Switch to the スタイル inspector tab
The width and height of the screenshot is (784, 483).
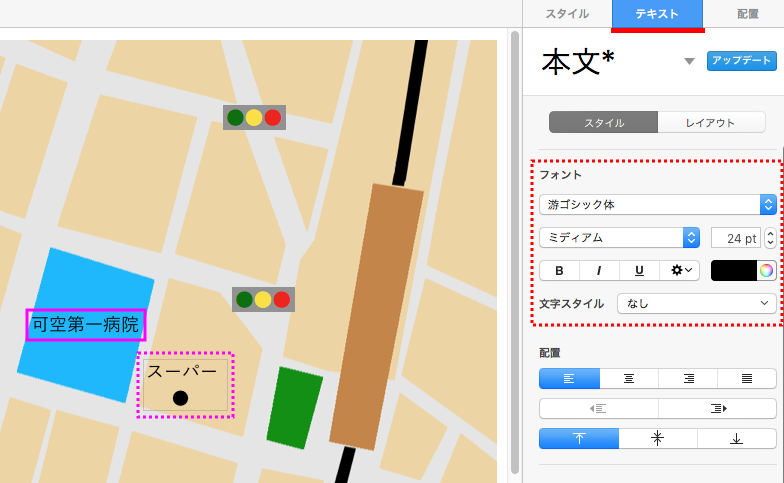click(567, 14)
